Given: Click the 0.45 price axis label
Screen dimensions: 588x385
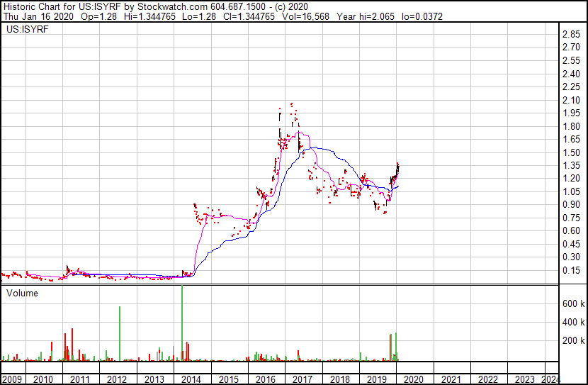Looking at the screenshot, I should pyautogui.click(x=571, y=244).
